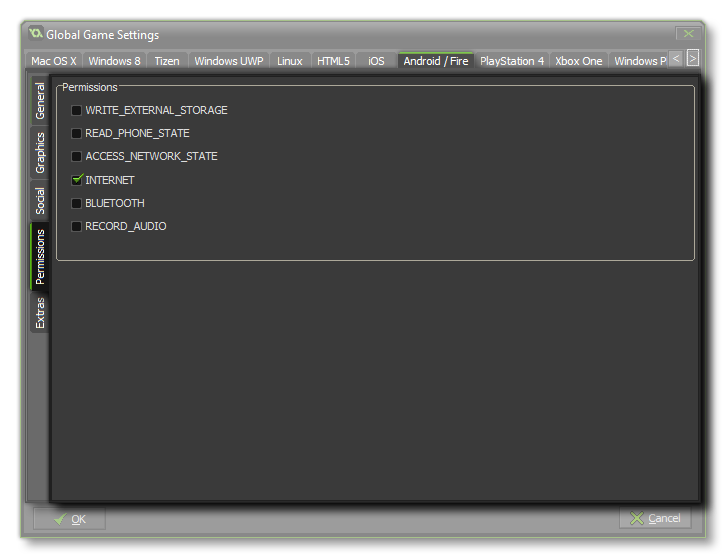Uncheck the INTERNET permission
The height and width of the screenshot is (558, 726).
[x=77, y=180]
